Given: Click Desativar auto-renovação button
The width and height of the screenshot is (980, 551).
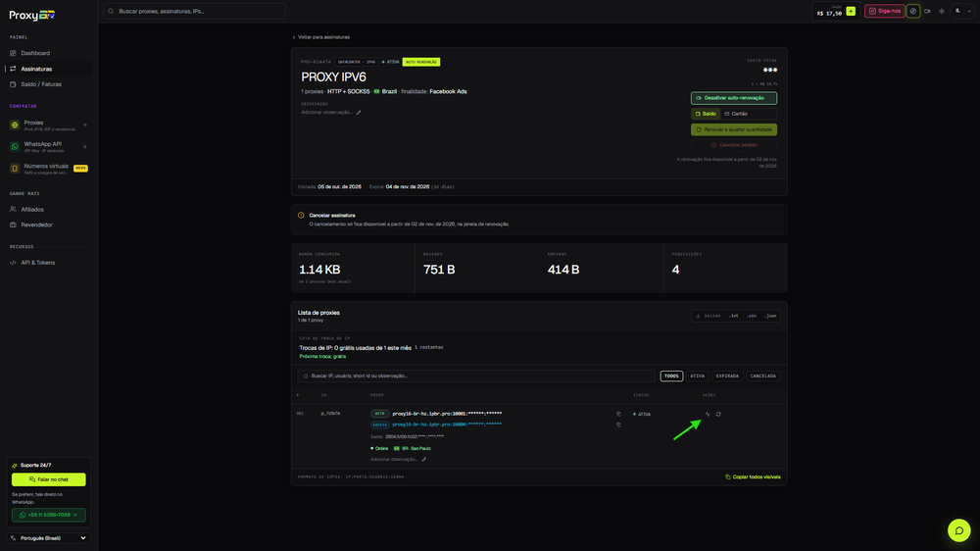Looking at the screenshot, I should [x=734, y=98].
